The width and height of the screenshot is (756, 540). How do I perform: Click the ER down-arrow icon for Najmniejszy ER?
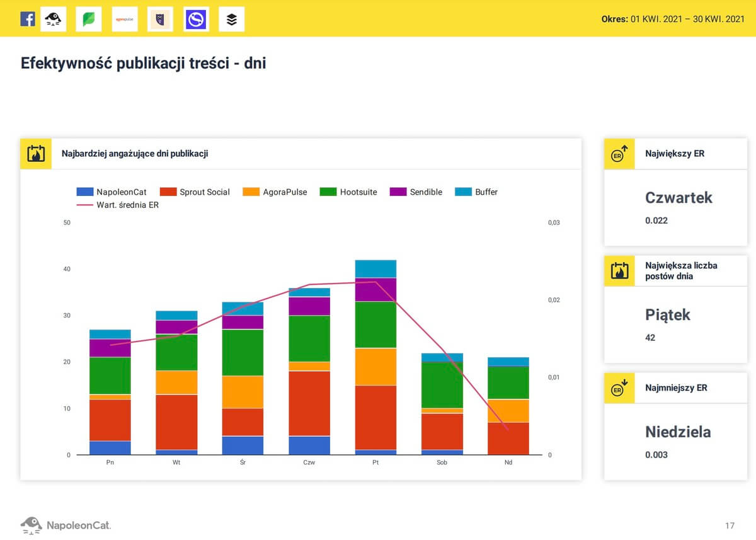[x=619, y=388]
